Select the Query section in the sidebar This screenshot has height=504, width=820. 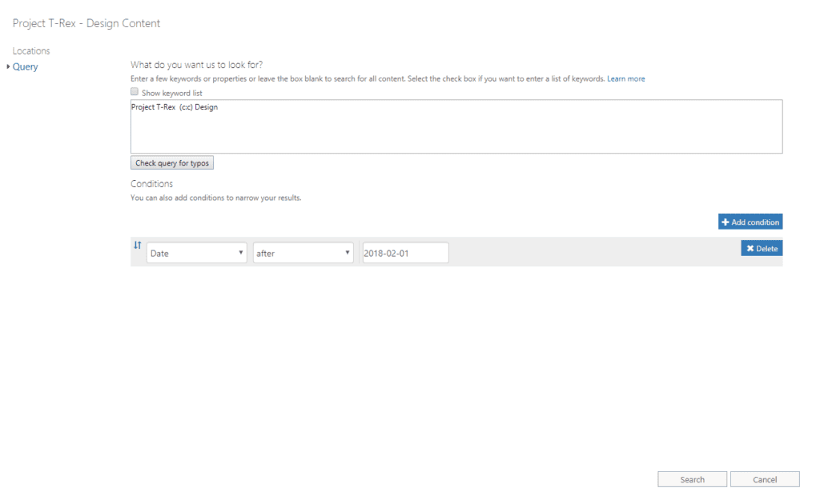(x=26, y=67)
